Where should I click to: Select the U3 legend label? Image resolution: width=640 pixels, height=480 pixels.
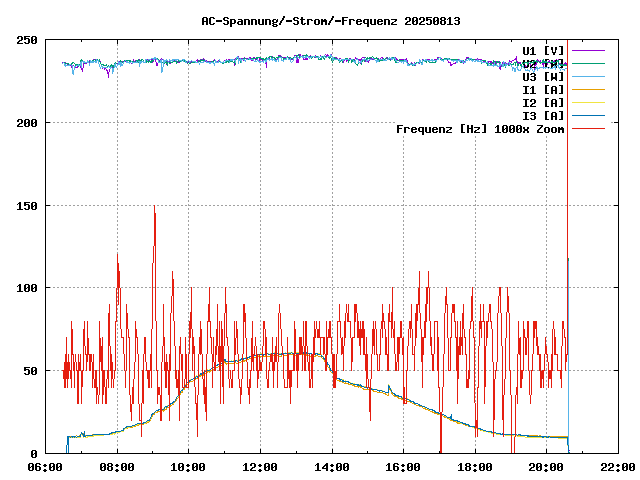point(543,77)
